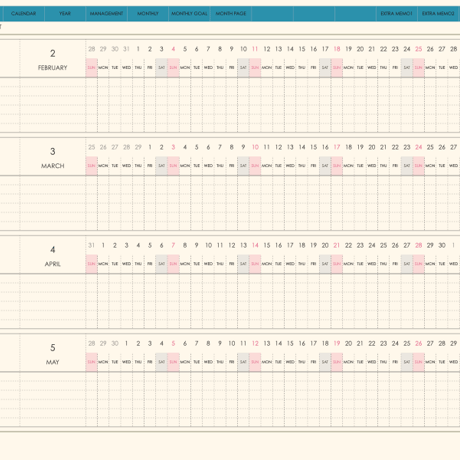The height and width of the screenshot is (460, 460).
Task: Click the MARCH month label
Action: (53, 166)
